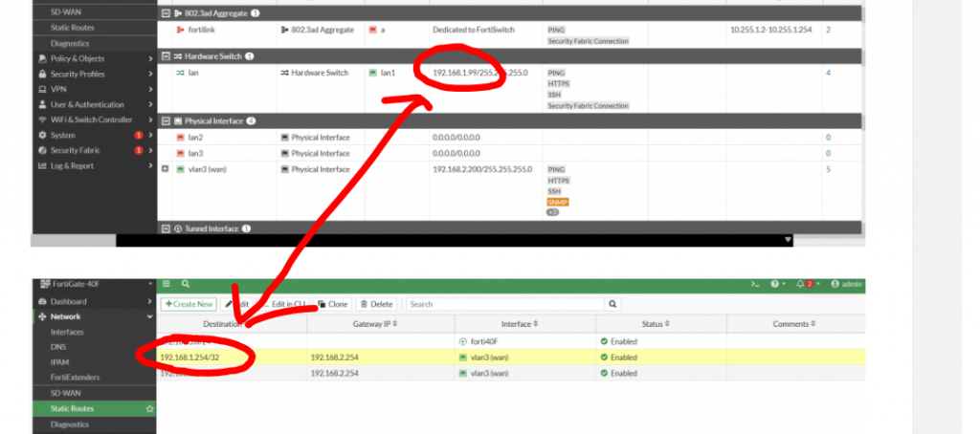Select the 192.168.1.254/32 route row

511,358
